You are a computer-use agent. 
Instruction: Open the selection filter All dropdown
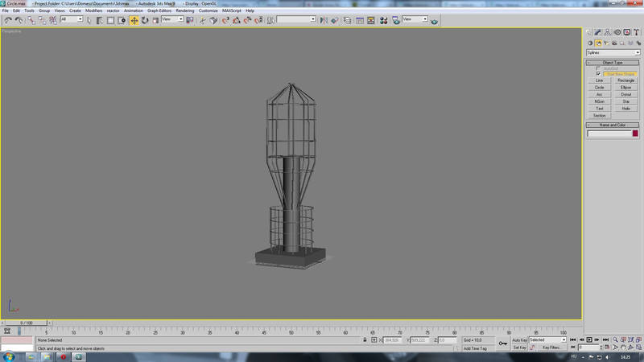pos(72,19)
